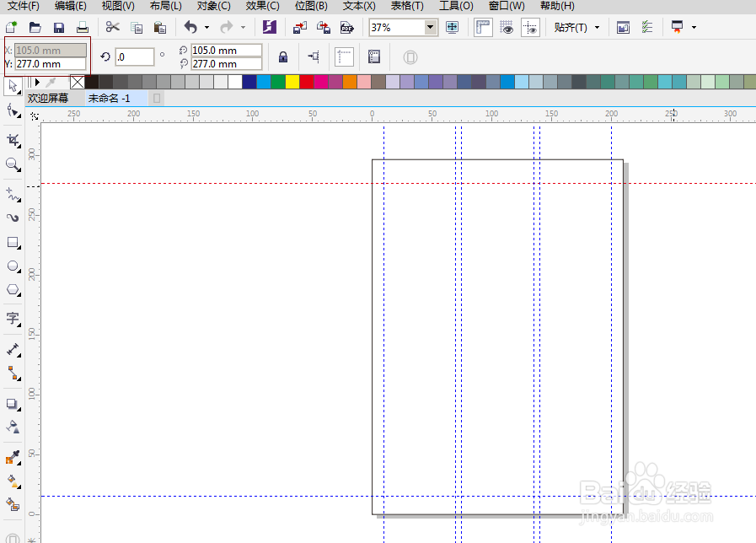The image size is (756, 543).
Task: Select the Transparency tool
Action: pos(13,427)
